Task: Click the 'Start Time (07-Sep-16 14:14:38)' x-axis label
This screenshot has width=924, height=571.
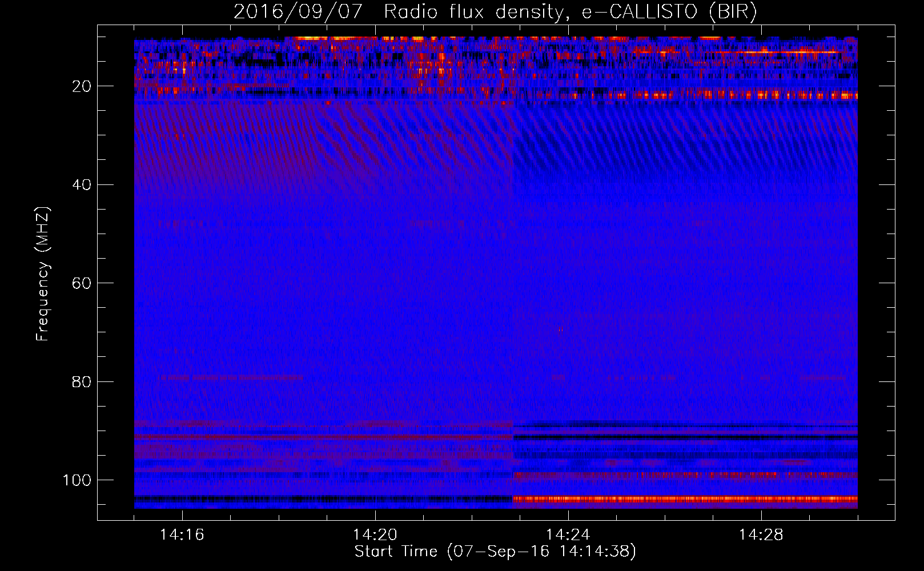Action: (495, 552)
